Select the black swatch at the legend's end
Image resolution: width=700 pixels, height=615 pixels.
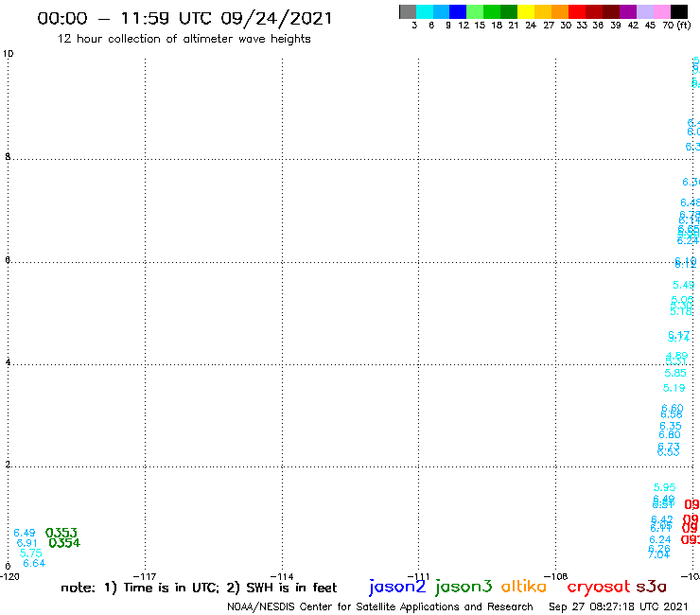[x=679, y=11]
